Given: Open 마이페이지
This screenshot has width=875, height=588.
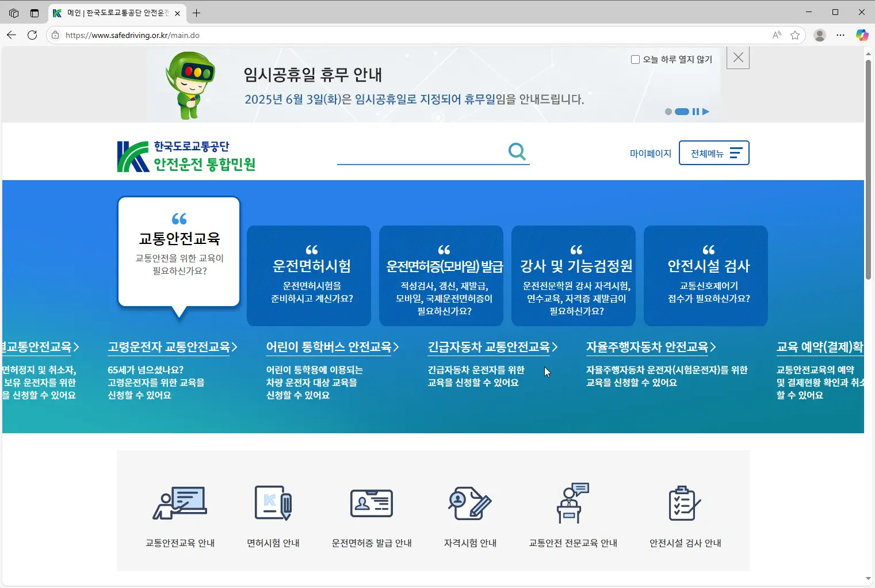Looking at the screenshot, I should coord(650,153).
